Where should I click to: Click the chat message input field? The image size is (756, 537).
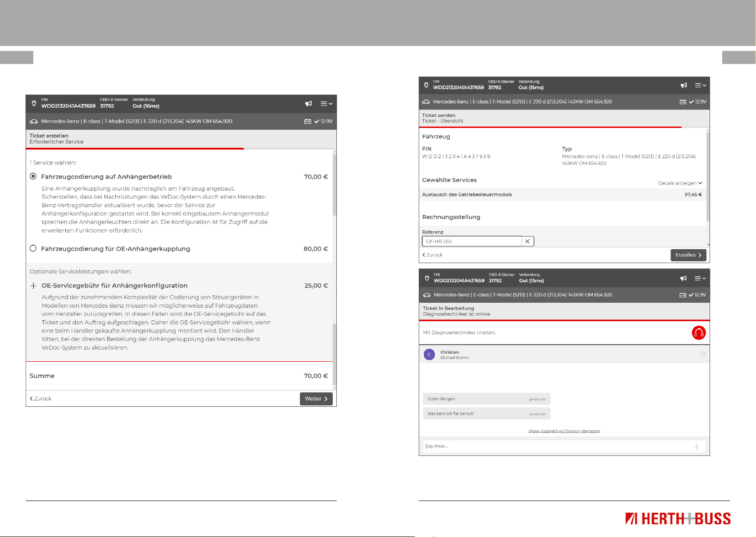click(564, 446)
